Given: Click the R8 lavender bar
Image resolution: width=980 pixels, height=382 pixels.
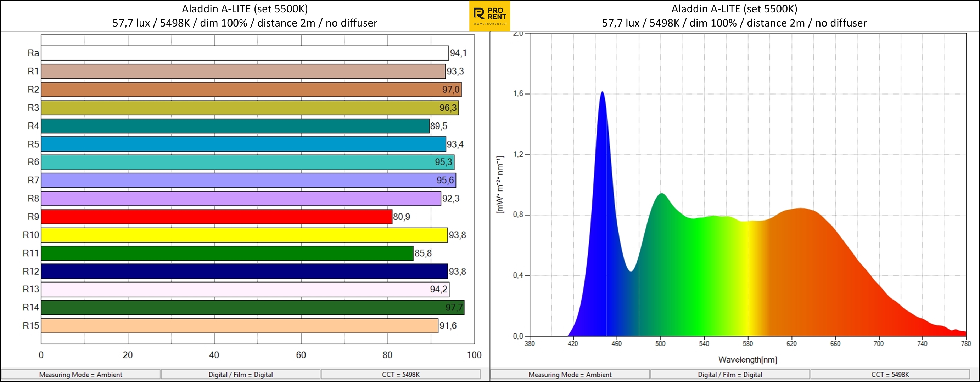Looking at the screenshot, I should [241, 198].
